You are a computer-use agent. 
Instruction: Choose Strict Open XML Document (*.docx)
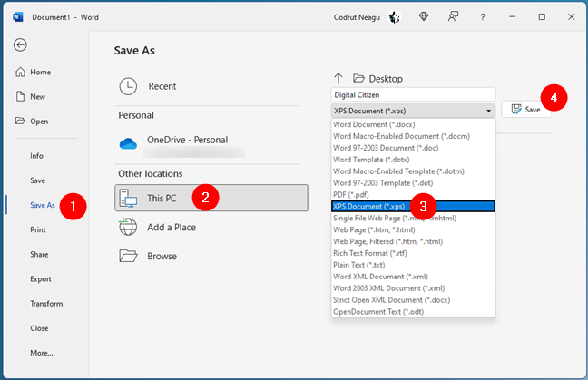pyautogui.click(x=413, y=300)
